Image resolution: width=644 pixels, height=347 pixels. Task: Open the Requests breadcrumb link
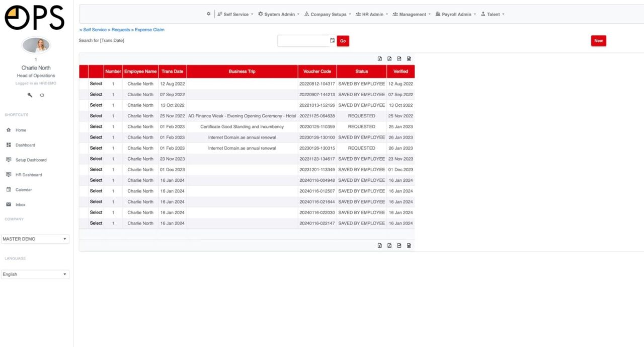point(120,30)
